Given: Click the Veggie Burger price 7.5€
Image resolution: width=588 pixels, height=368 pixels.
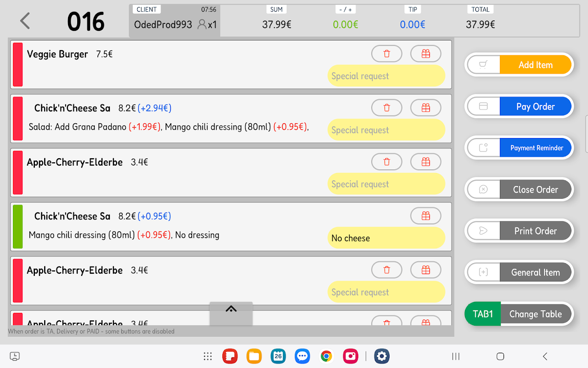Looking at the screenshot, I should [104, 54].
